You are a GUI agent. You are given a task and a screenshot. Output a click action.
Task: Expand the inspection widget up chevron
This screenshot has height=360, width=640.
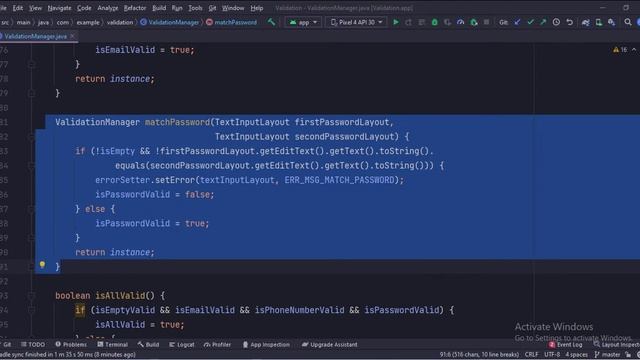click(x=634, y=50)
